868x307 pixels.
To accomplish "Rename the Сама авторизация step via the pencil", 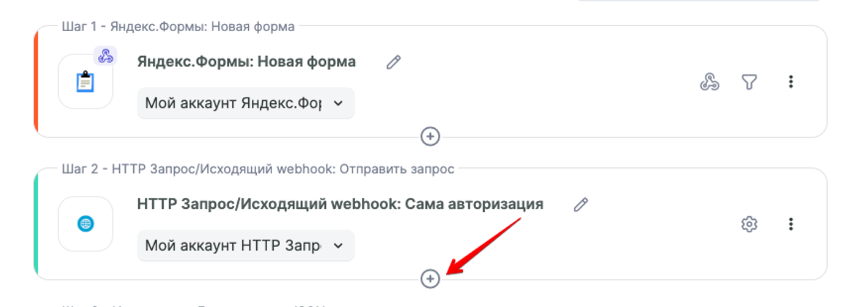I will click(x=581, y=204).
